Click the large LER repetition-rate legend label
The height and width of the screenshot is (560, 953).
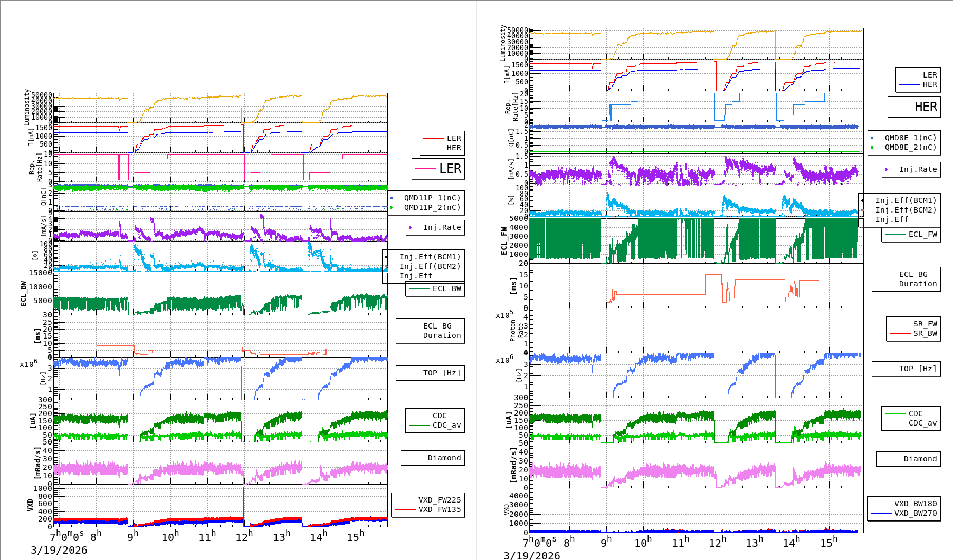click(x=450, y=169)
